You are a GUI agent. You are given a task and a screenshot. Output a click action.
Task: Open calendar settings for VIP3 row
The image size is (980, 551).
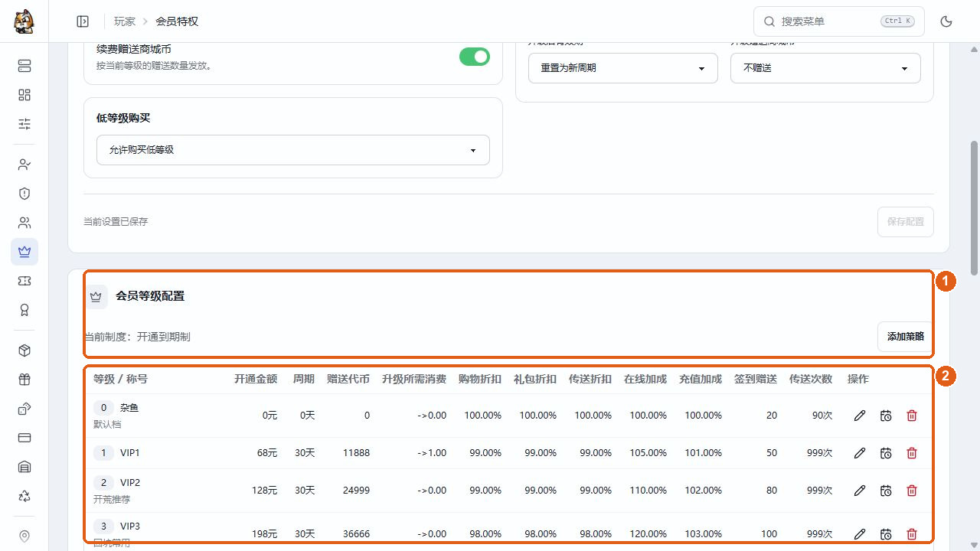tap(886, 534)
